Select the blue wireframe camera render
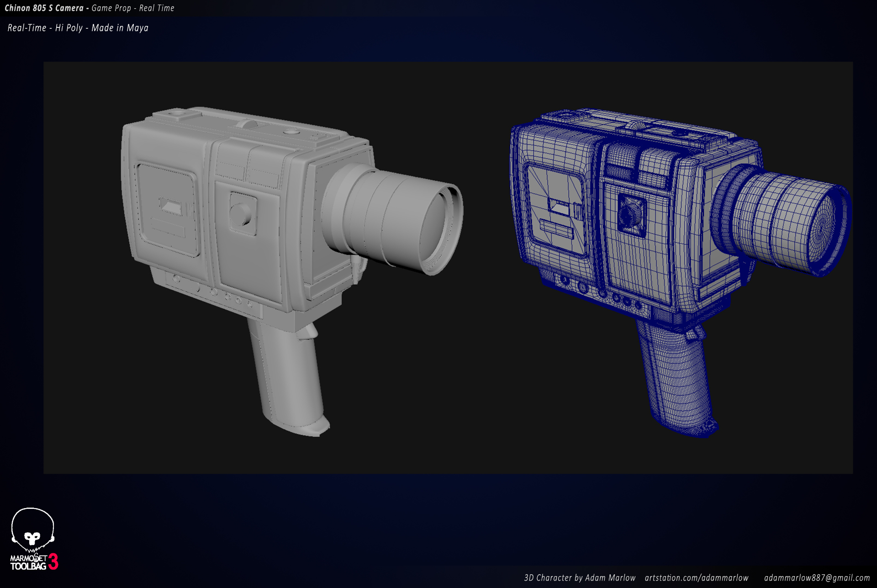The image size is (877, 588). click(681, 273)
